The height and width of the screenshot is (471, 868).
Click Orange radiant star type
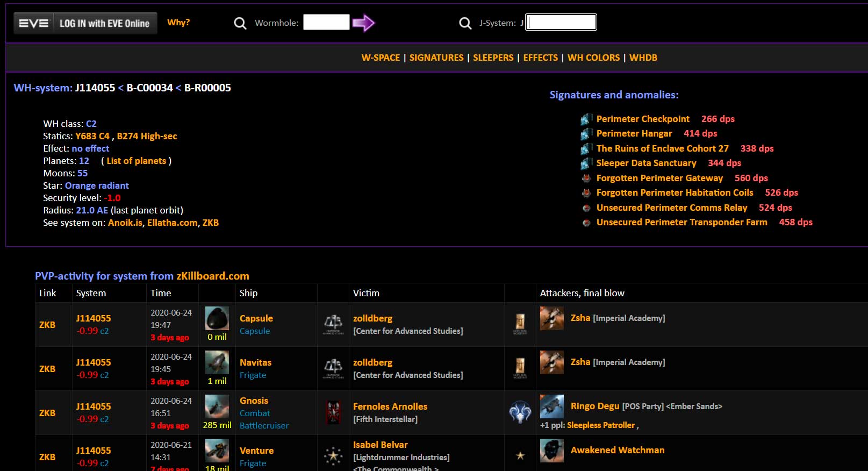coord(97,185)
